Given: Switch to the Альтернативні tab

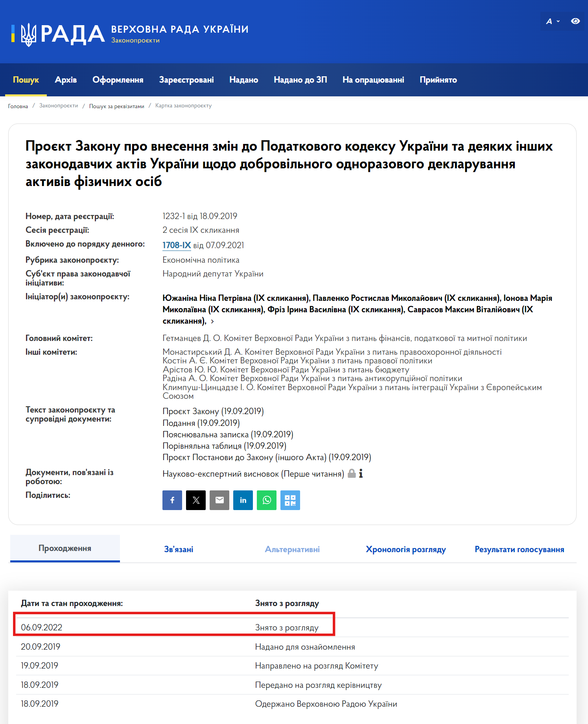Looking at the screenshot, I should pos(292,549).
